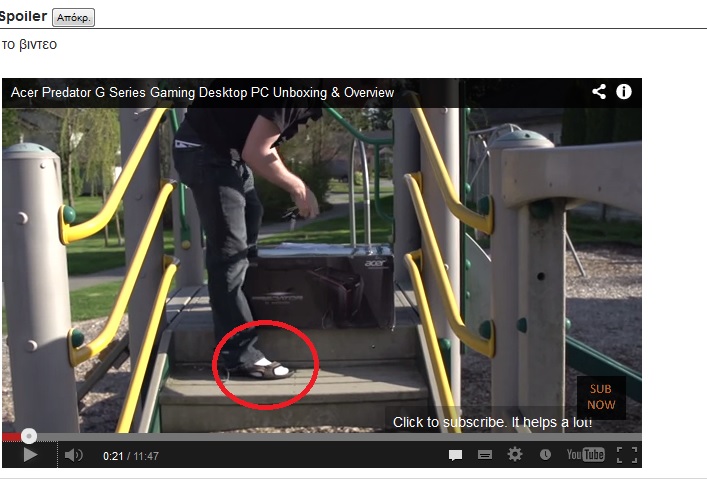This screenshot has height=492, width=707.
Task: Click the Απόκρ. spoiler hide button
Action: pos(73,18)
